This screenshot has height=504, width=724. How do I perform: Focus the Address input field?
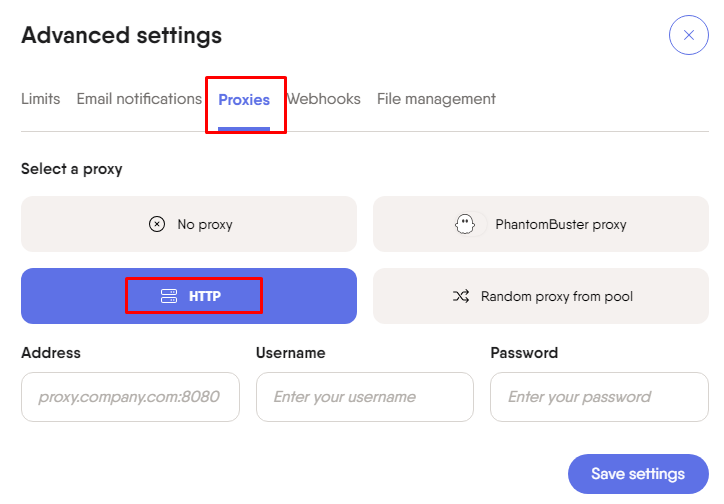pos(130,397)
